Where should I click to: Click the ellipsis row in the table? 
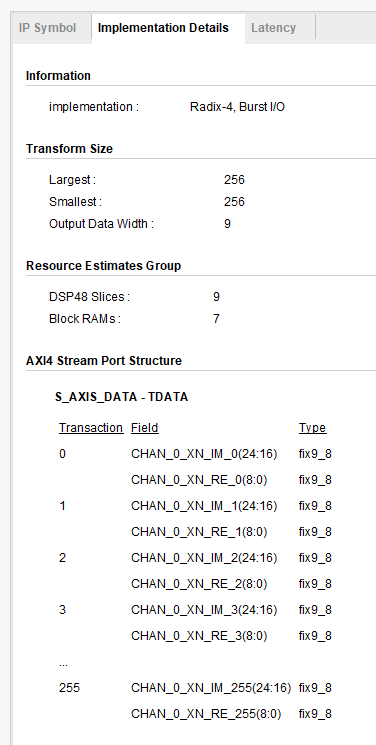click(63, 665)
